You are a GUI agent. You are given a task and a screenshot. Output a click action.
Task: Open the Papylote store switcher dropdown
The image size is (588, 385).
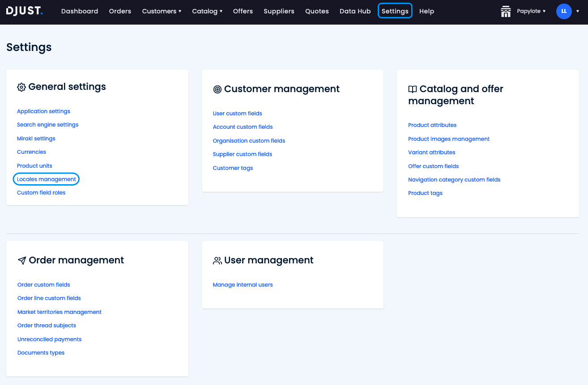point(532,11)
